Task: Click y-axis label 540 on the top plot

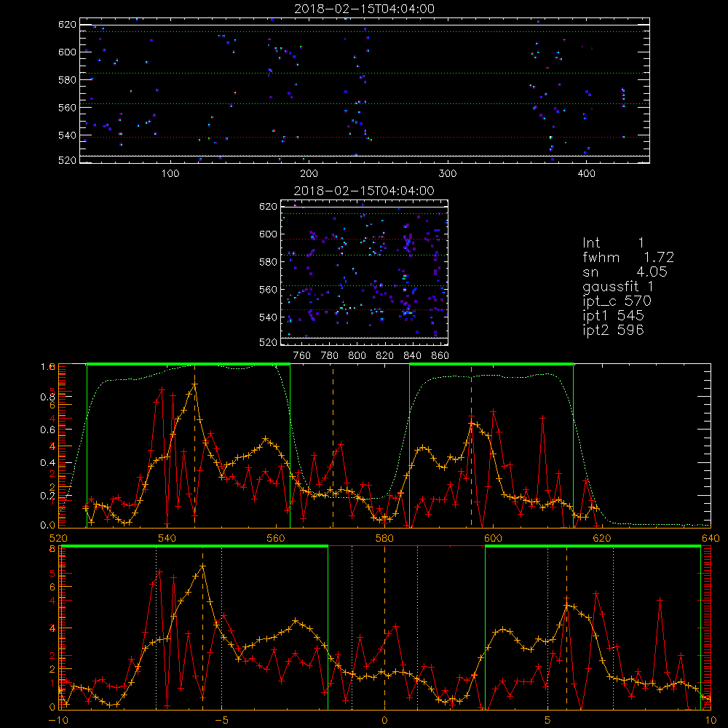Action: point(67,135)
